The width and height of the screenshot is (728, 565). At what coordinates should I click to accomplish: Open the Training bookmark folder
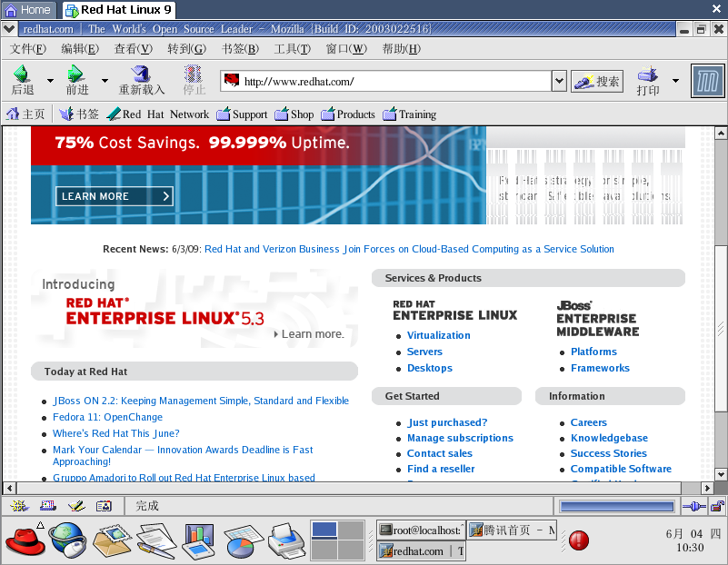pyautogui.click(x=409, y=114)
